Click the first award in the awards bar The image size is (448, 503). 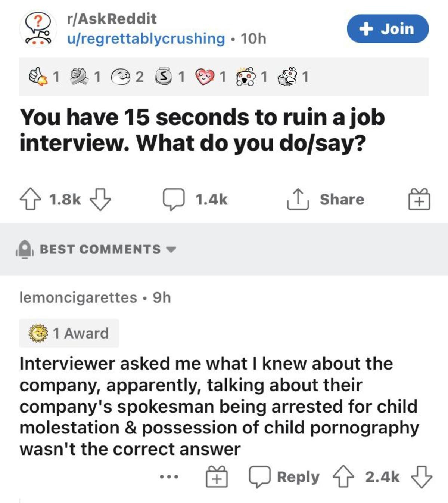point(38,77)
